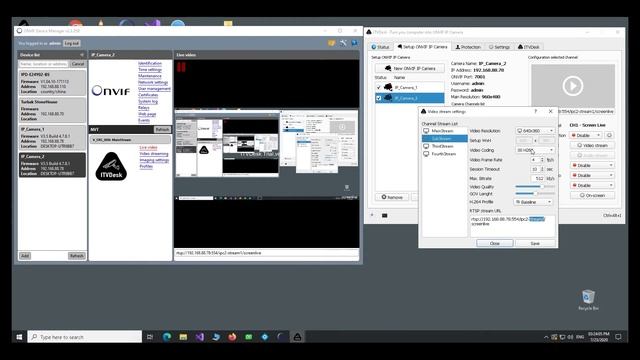Click New ONVIF IP Camera button
This screenshot has width=640, height=360.
(x=410, y=68)
